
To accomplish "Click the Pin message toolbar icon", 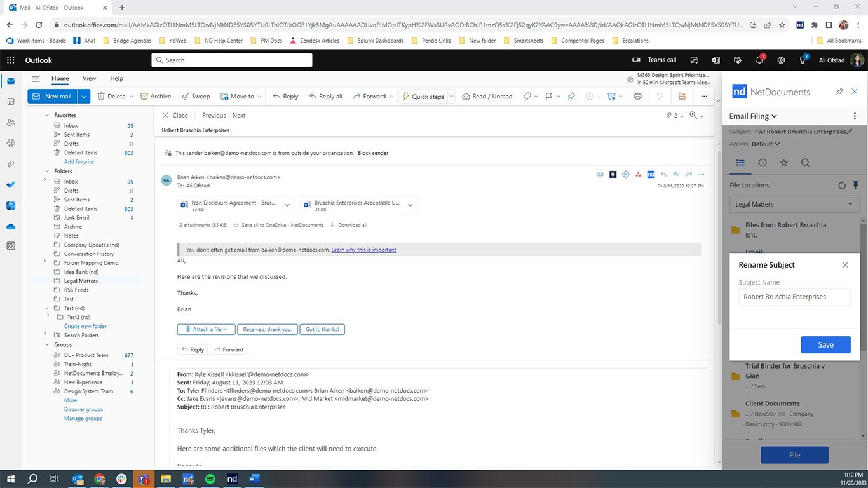I will [x=571, y=97].
